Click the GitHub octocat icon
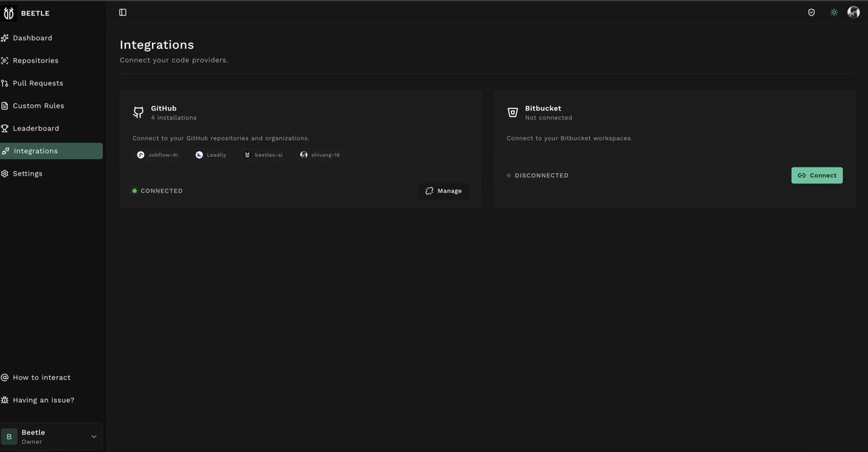Viewport: 868px width, 452px height. [x=138, y=112]
